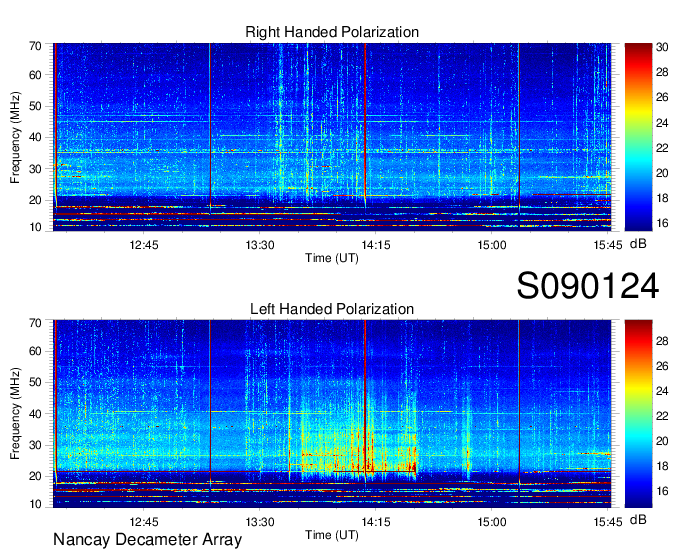This screenshot has width=680, height=552.
Task: Click dB unit label below Left Handed colorbar
Action: tap(638, 520)
